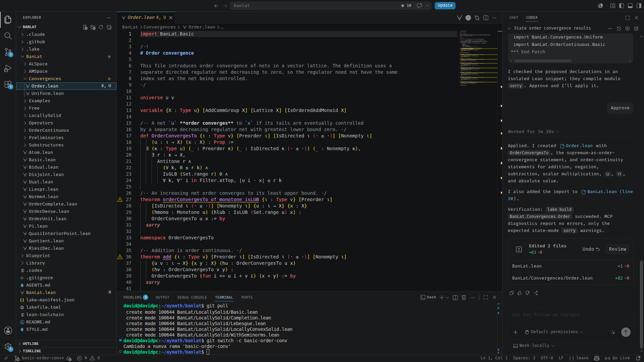644x362 pixels.
Task: Go forward using the title bar arrow
Action: 225,6
